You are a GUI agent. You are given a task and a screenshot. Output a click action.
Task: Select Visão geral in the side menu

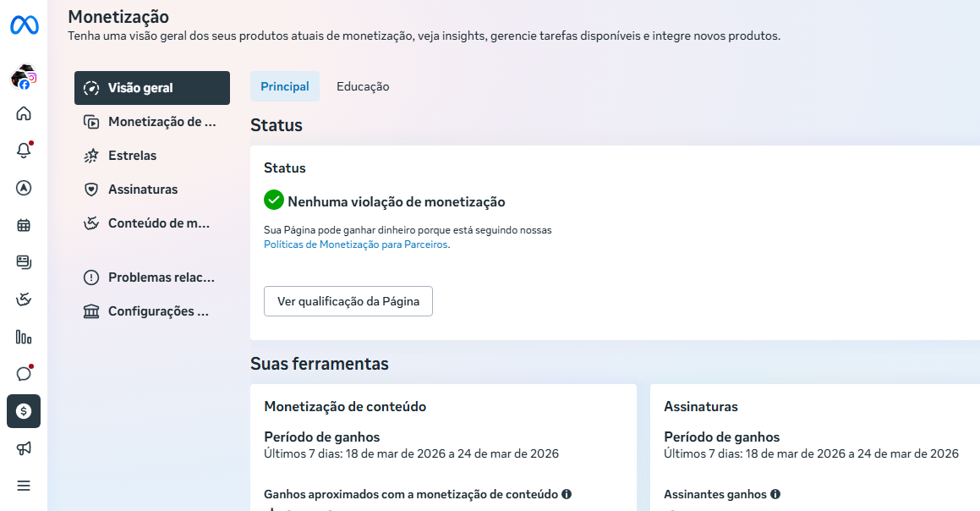(x=152, y=88)
